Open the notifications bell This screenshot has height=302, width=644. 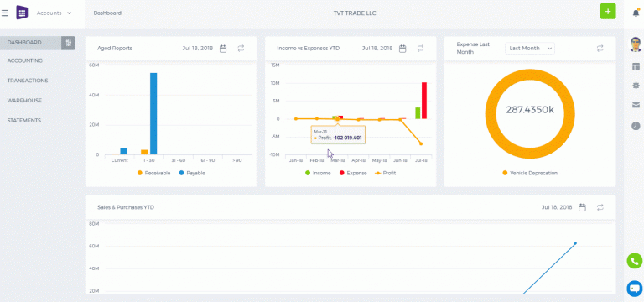tap(636, 13)
